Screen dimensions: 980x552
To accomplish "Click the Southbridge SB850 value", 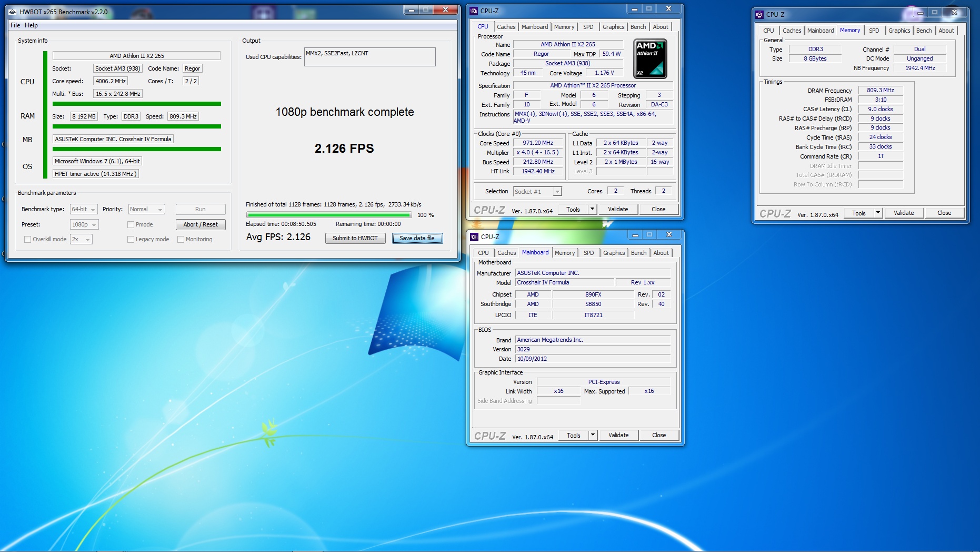I will click(593, 304).
